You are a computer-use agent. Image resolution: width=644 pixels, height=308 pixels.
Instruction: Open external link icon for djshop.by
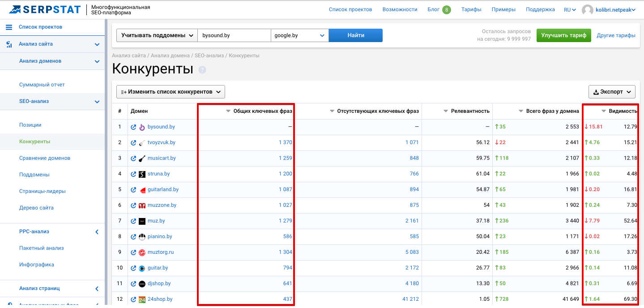pyautogui.click(x=133, y=284)
